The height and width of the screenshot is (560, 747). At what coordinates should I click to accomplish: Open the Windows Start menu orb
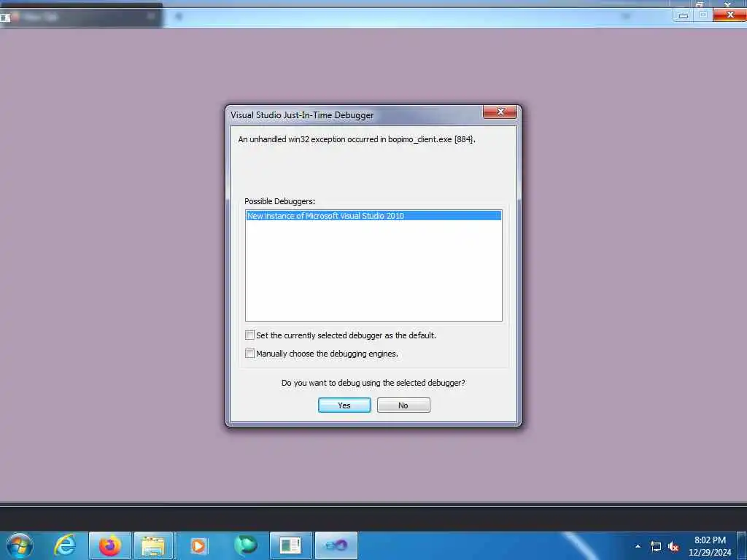coord(19,545)
